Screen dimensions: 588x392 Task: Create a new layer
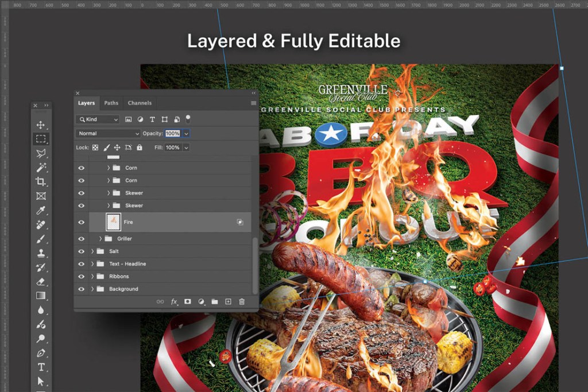click(x=228, y=301)
